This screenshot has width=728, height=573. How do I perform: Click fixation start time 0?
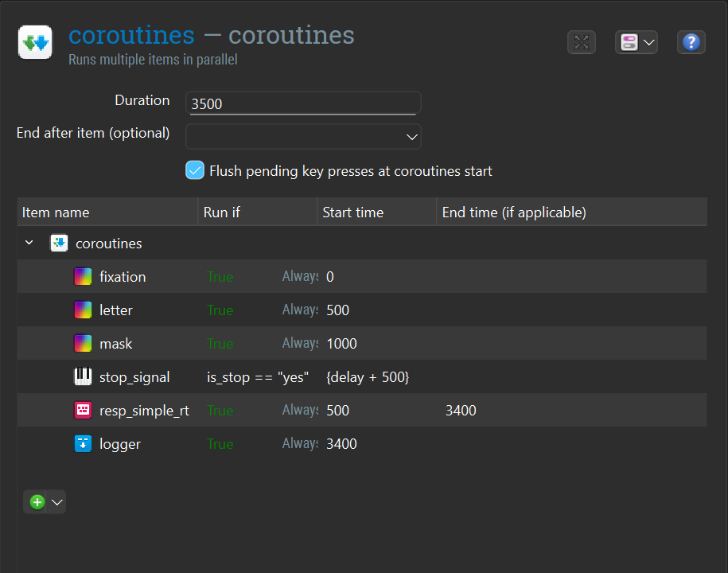(330, 277)
